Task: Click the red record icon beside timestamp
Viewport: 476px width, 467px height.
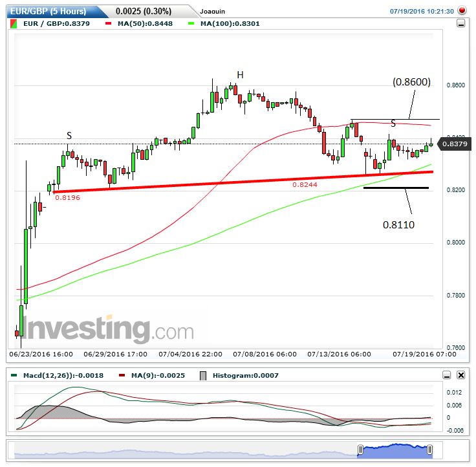Action: coord(462,10)
